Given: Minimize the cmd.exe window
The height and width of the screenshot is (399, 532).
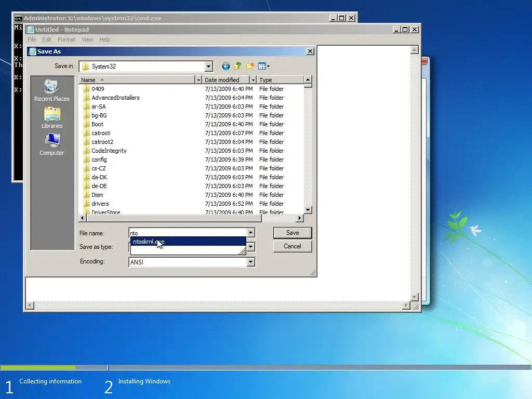Looking at the screenshot, I should point(333,18).
